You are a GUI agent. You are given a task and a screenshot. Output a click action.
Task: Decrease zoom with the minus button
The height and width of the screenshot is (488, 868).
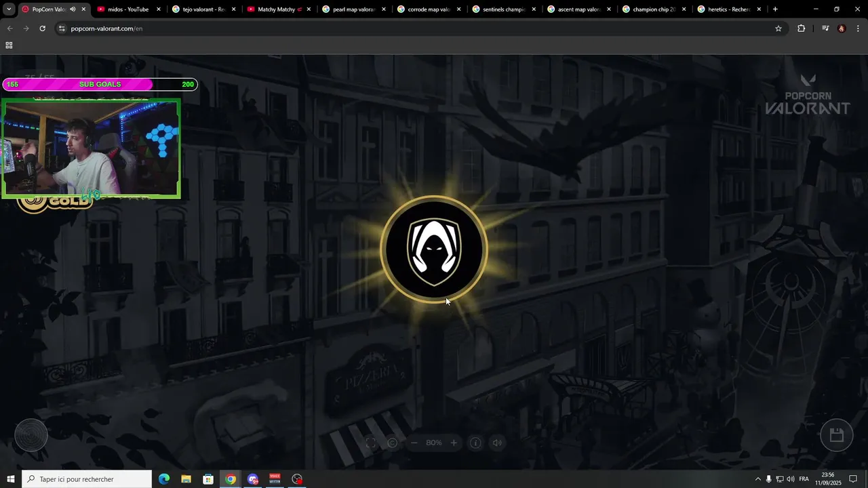pyautogui.click(x=414, y=443)
